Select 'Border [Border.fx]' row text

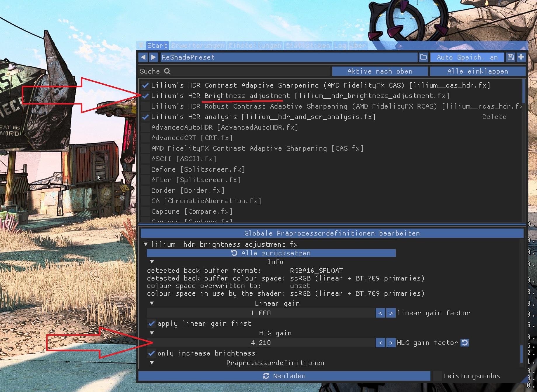point(188,190)
